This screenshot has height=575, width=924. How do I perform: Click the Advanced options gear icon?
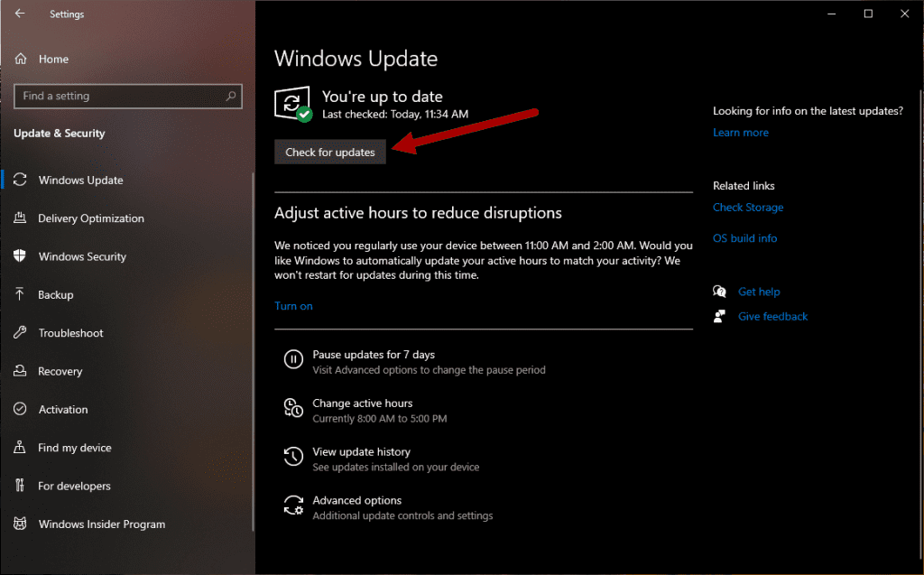(x=293, y=505)
